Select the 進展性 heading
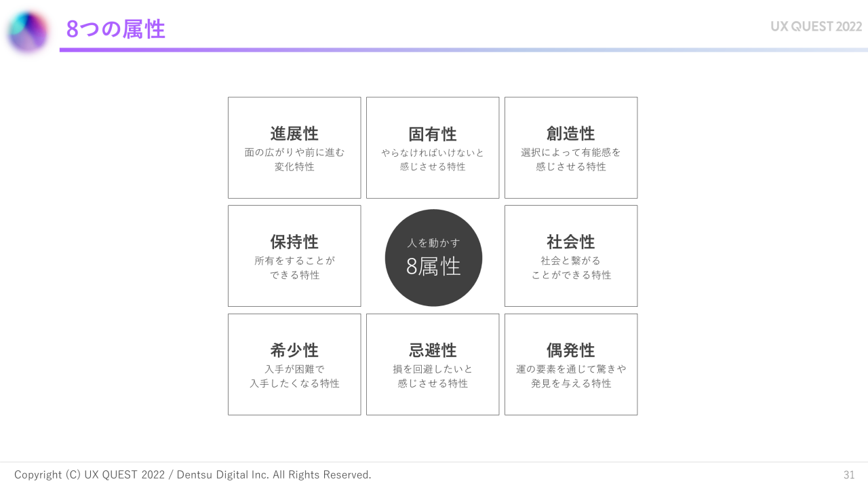The height and width of the screenshot is (488, 868). tap(294, 133)
